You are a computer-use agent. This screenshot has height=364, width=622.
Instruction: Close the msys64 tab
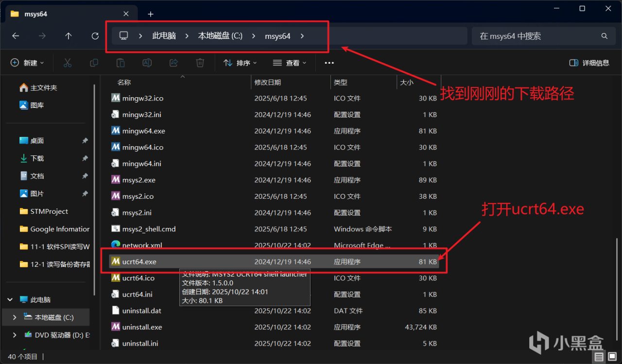126,14
